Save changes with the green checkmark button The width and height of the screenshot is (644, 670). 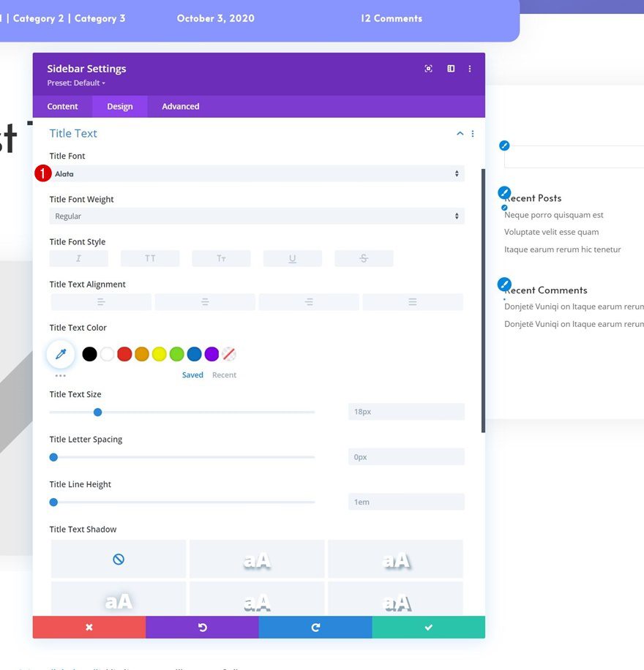pyautogui.click(x=428, y=627)
